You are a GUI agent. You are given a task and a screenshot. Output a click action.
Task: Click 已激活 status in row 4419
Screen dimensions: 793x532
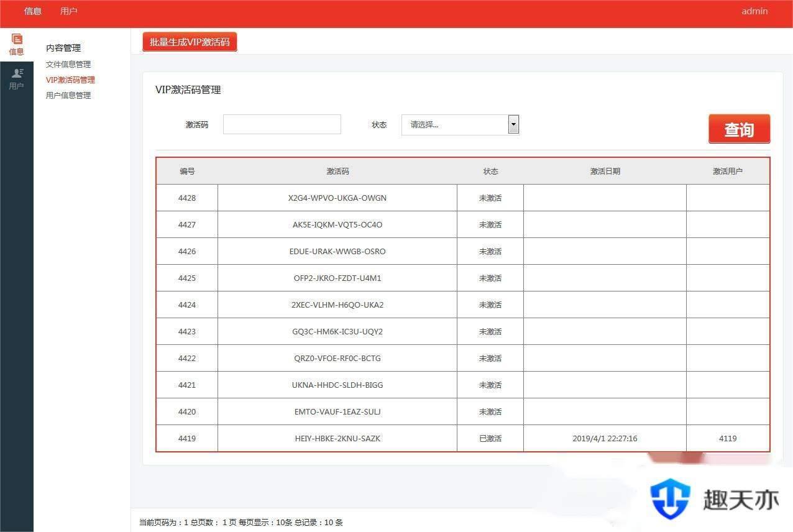pyautogui.click(x=490, y=438)
